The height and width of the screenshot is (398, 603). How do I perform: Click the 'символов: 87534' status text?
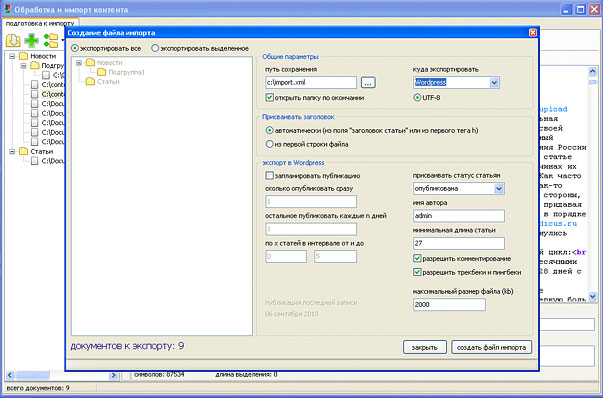[x=159, y=374]
